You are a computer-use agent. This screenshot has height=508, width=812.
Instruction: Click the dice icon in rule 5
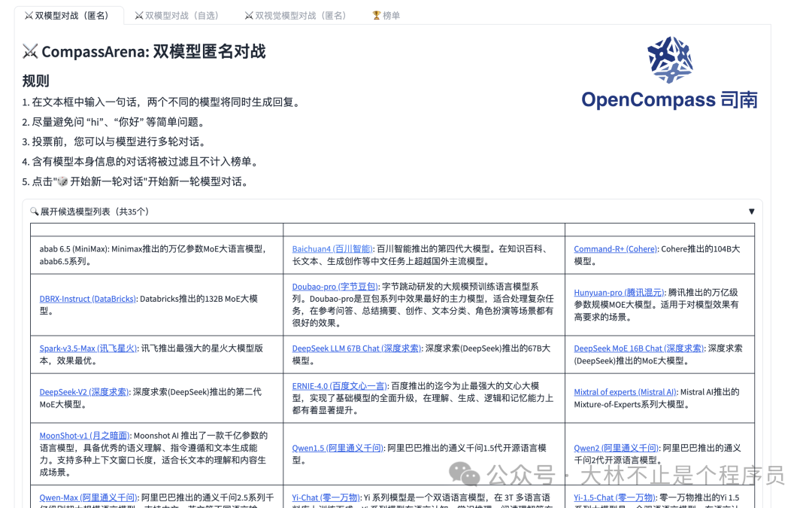[62, 181]
